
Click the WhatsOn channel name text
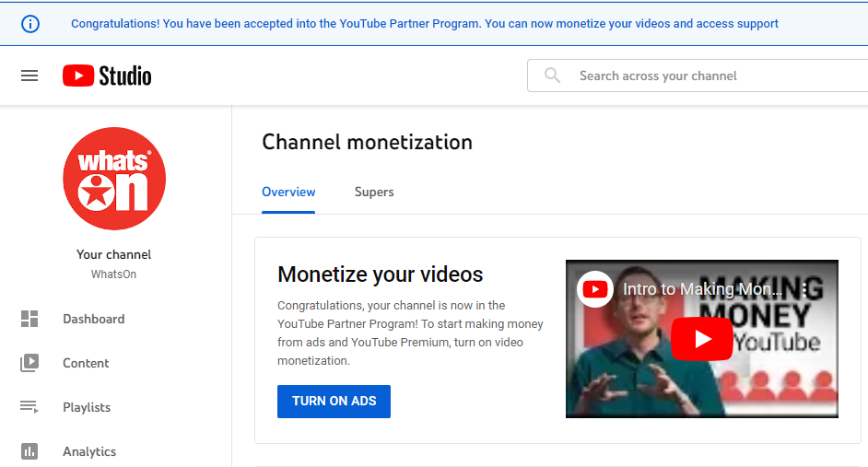pos(114,274)
